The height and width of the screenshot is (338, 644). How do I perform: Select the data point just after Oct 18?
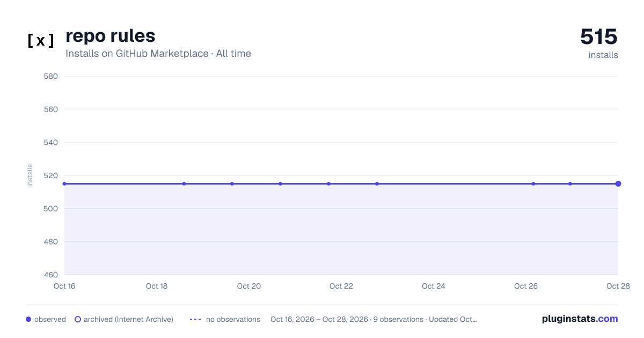184,183
